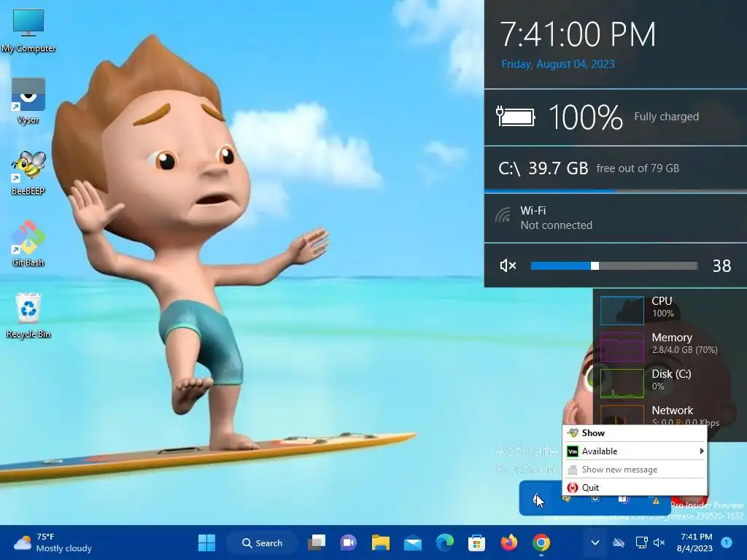
Task: Switch to Google Chrome on taskbar
Action: pos(541,542)
